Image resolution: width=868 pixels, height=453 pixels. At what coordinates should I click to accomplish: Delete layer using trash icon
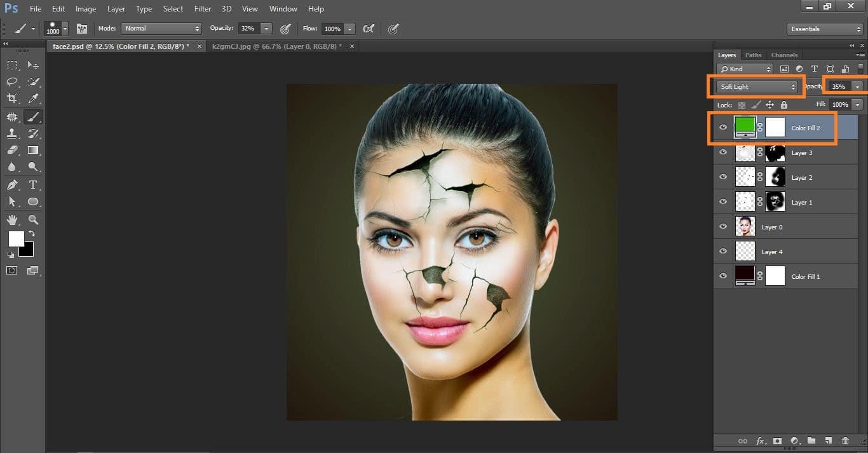click(x=845, y=441)
